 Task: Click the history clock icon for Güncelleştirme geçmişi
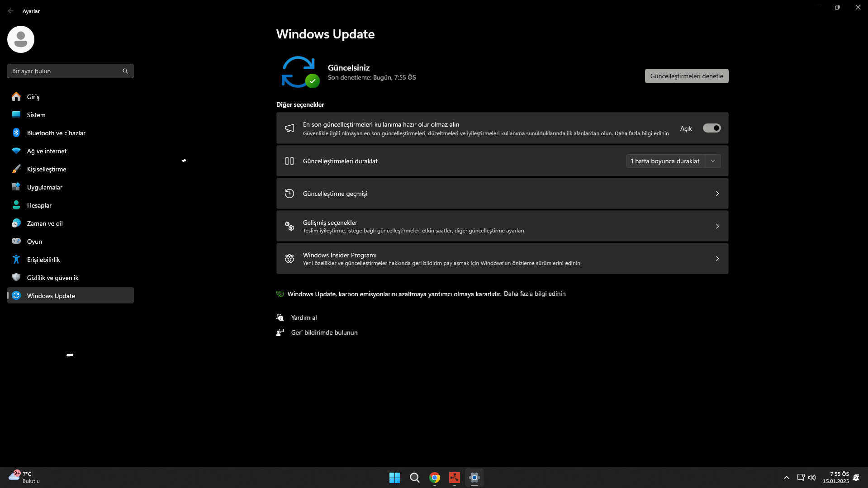tap(289, 194)
